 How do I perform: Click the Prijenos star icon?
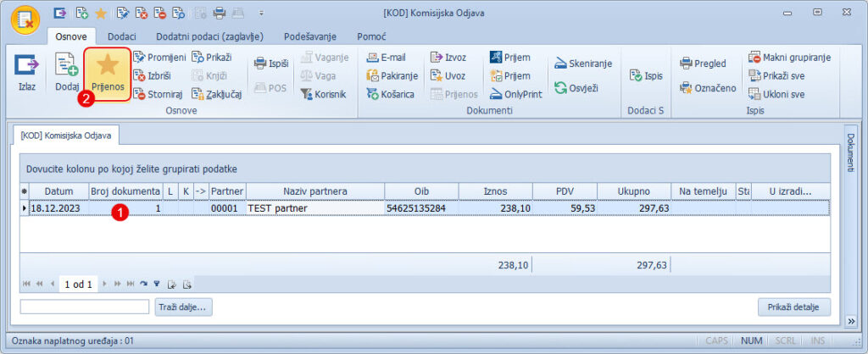tap(108, 68)
